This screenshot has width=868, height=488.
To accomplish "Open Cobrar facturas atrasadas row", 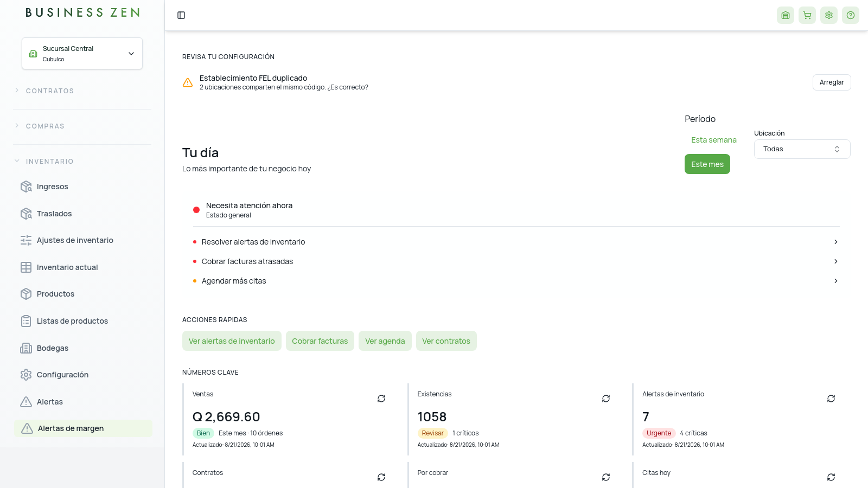I will click(x=516, y=261).
